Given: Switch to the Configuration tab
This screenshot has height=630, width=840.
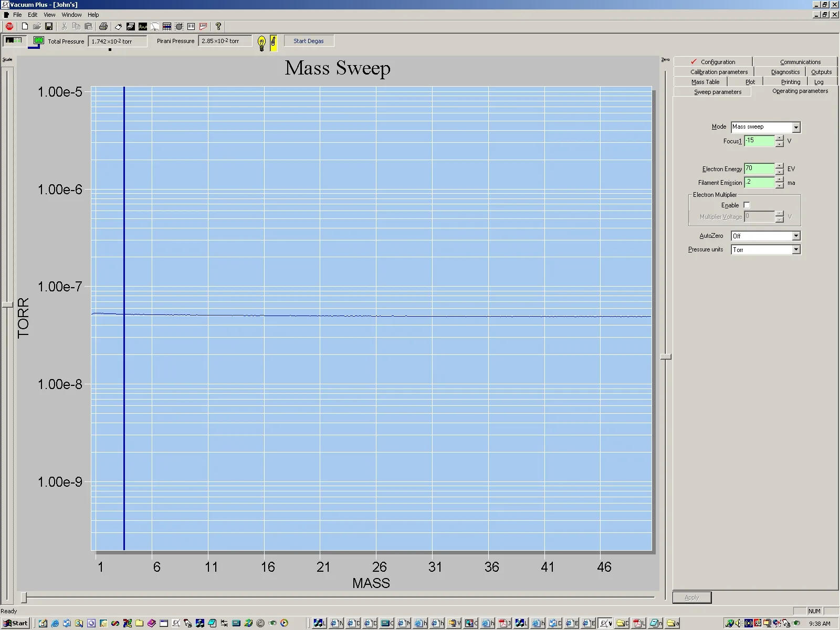Looking at the screenshot, I should point(713,61).
